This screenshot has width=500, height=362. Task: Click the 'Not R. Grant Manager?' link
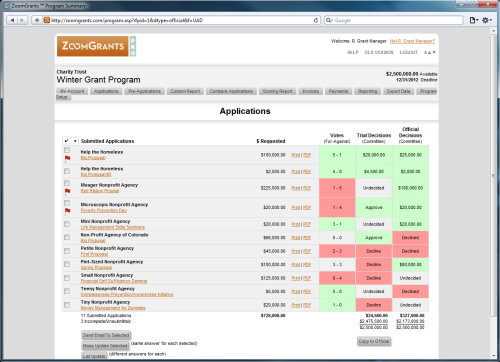[x=412, y=41]
